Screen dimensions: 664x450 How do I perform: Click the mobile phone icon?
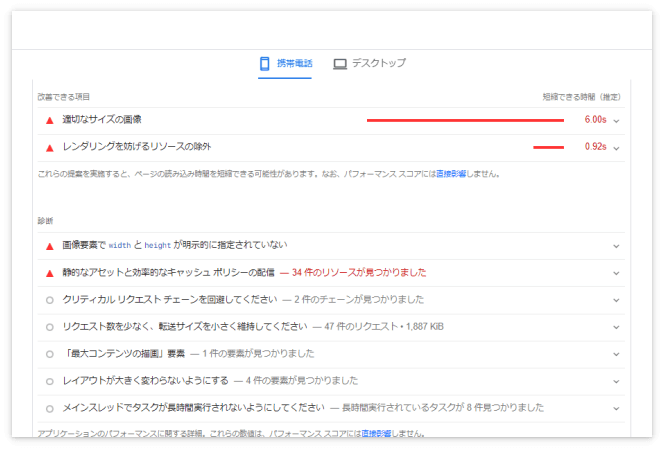[x=265, y=64]
